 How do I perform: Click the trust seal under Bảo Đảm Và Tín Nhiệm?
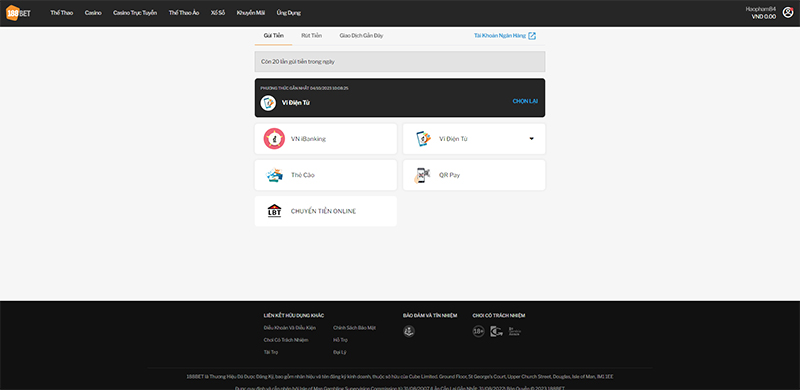point(409,331)
